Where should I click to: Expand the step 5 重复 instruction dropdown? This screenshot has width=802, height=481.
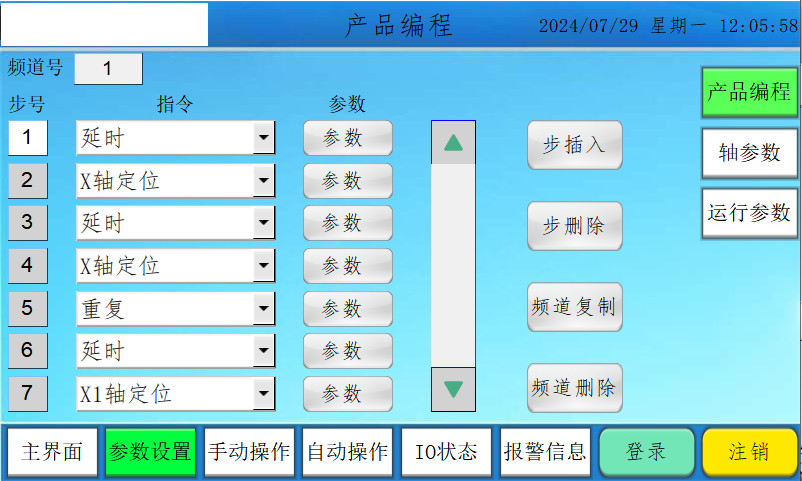(x=264, y=308)
